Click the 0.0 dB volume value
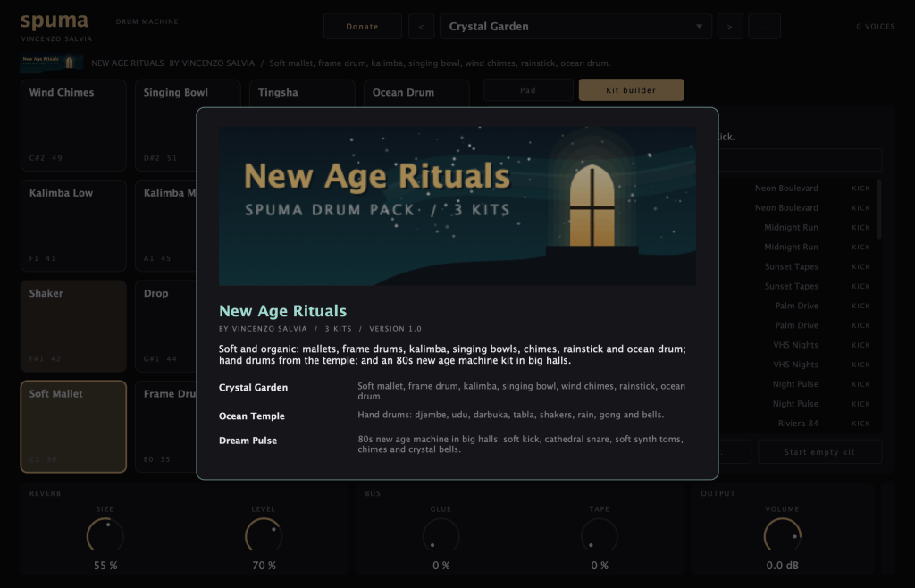The height and width of the screenshot is (588, 915). click(783, 566)
